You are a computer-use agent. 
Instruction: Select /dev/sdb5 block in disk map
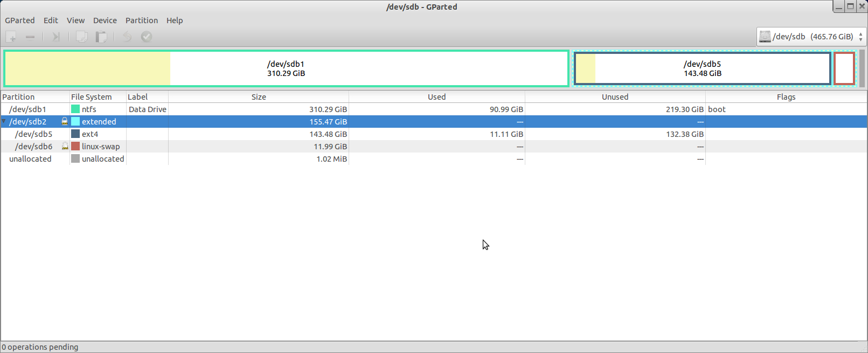point(702,68)
